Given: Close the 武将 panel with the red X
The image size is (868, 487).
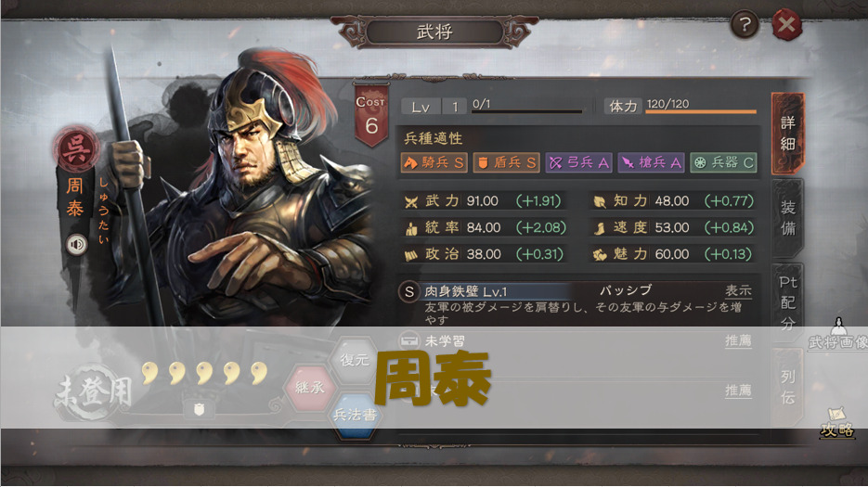Looking at the screenshot, I should coord(786,24).
